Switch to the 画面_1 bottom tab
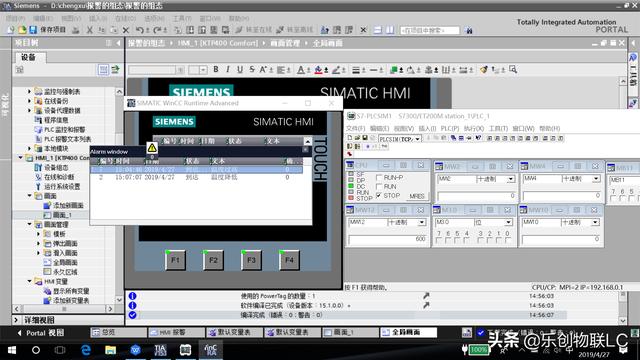The image size is (640, 360). (350, 332)
